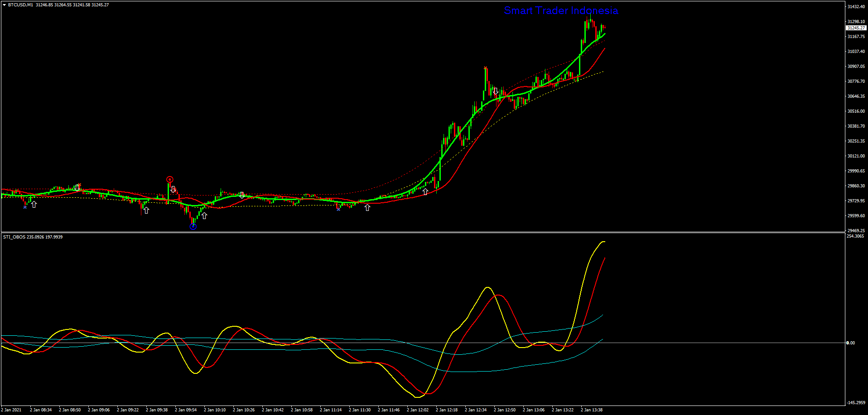Click the 2 Jan 11:30 time label
Viewport: 868px width, 415px height.
(x=360, y=410)
